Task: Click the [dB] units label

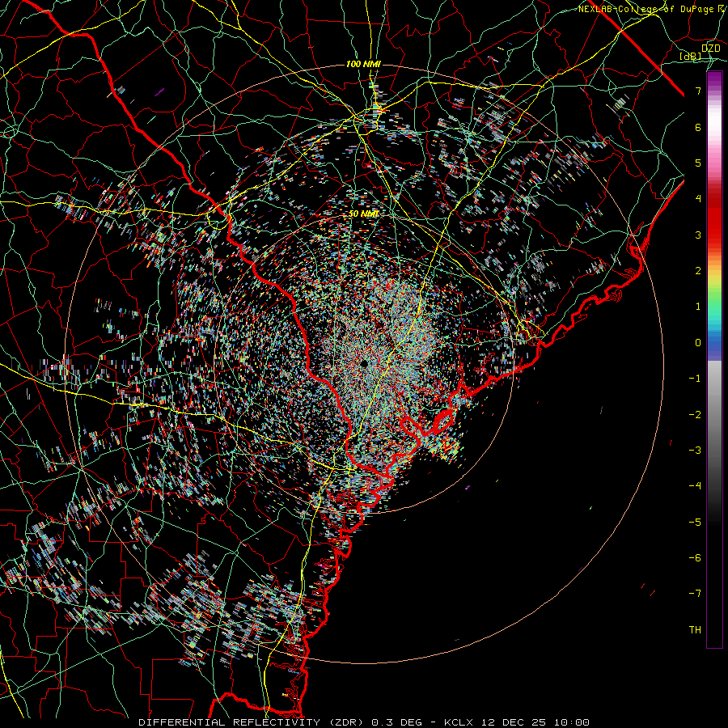Action: pos(690,56)
